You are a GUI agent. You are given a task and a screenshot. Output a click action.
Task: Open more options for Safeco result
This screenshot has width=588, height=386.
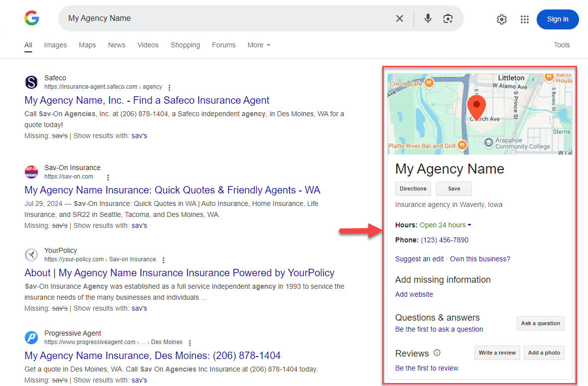pyautogui.click(x=169, y=87)
